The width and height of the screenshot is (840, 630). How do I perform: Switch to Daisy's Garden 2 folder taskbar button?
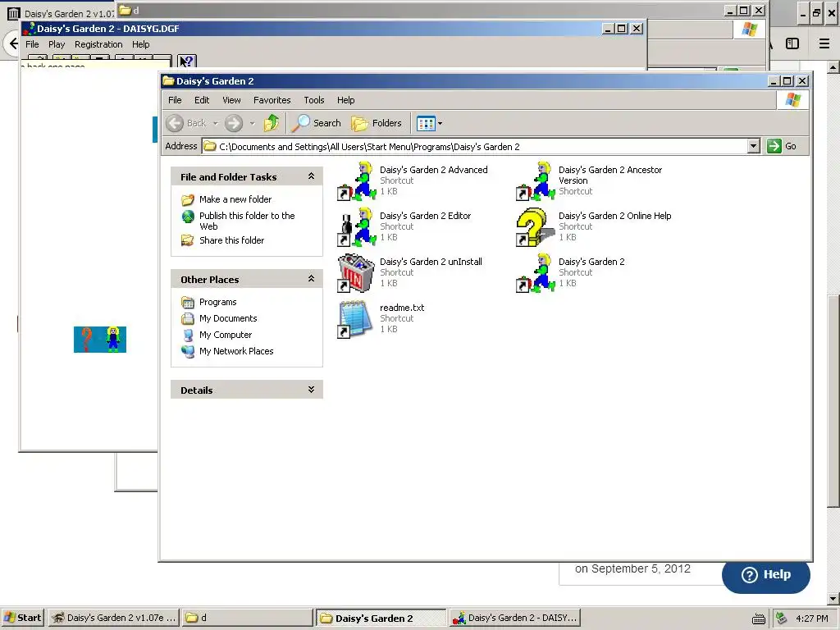click(x=381, y=618)
